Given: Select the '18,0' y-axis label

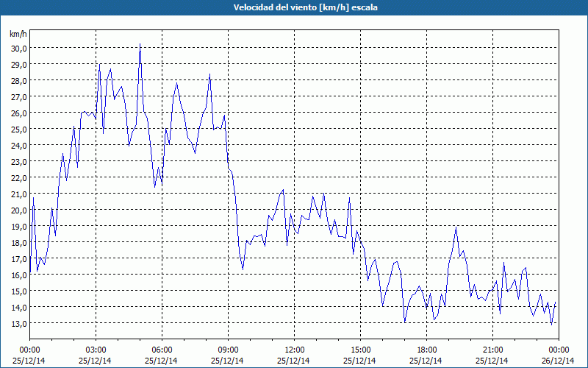Looking at the screenshot, I should tap(18, 242).
